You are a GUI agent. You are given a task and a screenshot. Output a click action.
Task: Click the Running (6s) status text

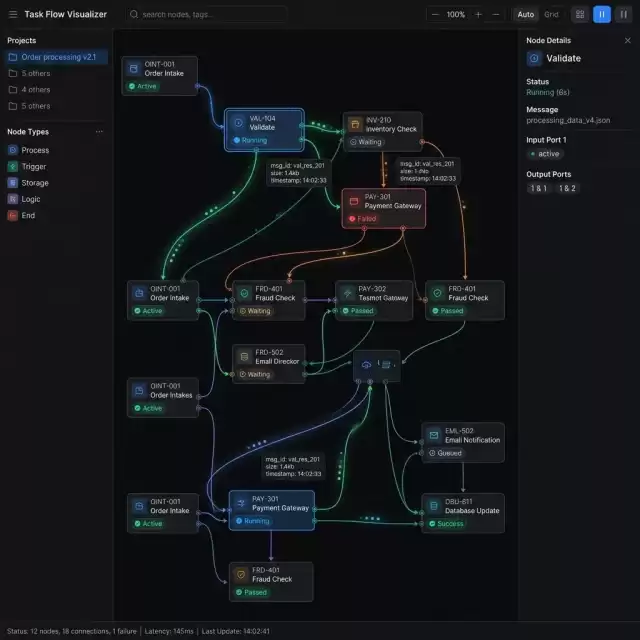(547, 92)
